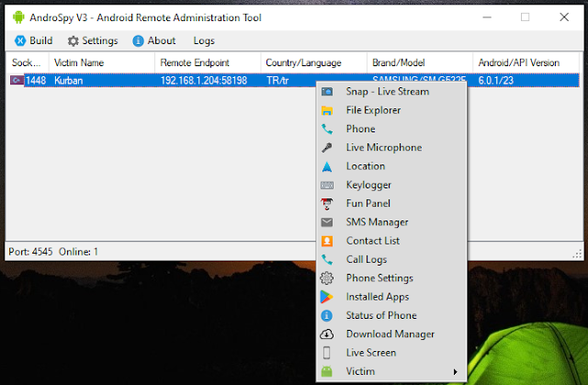
Task: Sort by Country/Language column header
Action: 314,62
